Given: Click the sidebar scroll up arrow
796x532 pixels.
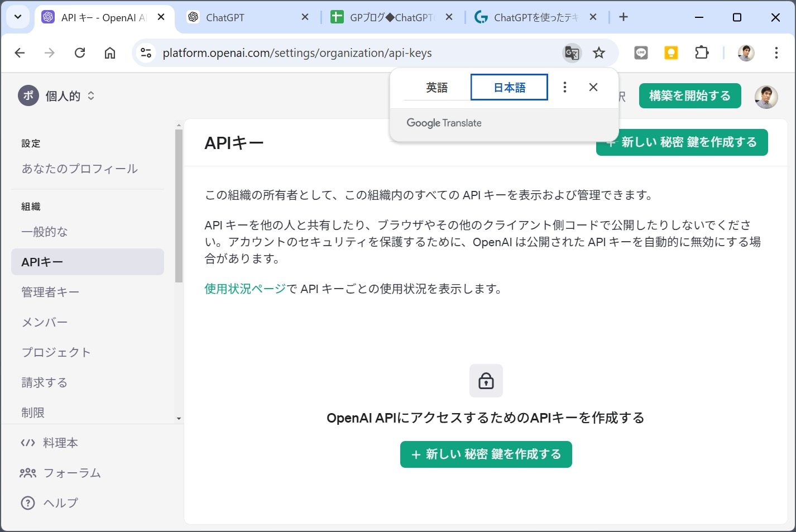Looking at the screenshot, I should coord(179,125).
